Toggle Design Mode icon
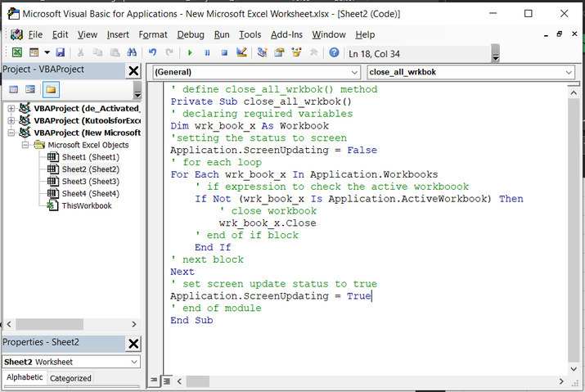 pyautogui.click(x=241, y=52)
